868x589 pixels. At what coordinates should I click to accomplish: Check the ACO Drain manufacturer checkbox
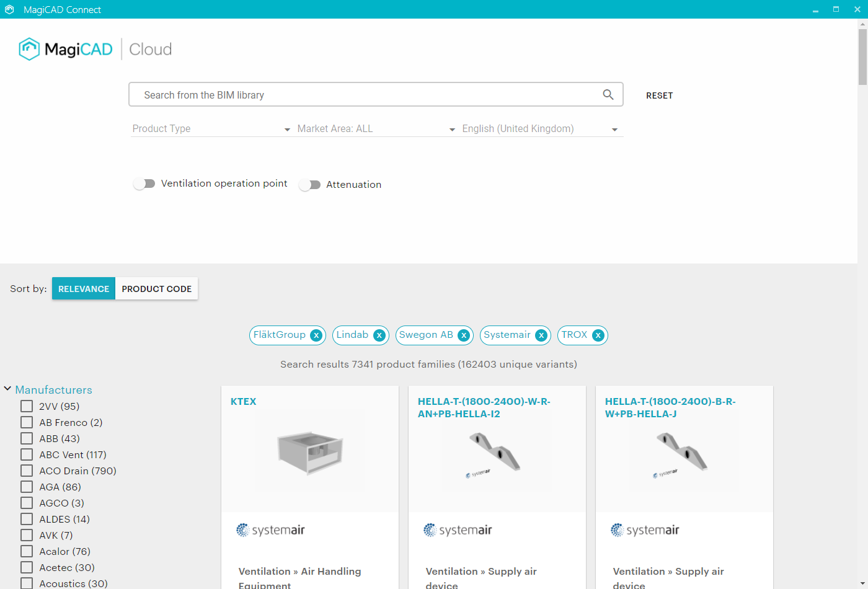click(27, 471)
